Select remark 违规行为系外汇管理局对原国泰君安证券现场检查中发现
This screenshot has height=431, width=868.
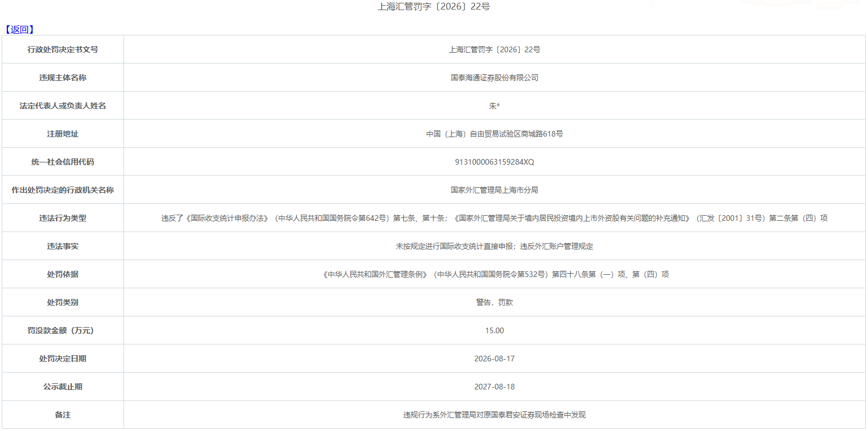pyautogui.click(x=495, y=415)
